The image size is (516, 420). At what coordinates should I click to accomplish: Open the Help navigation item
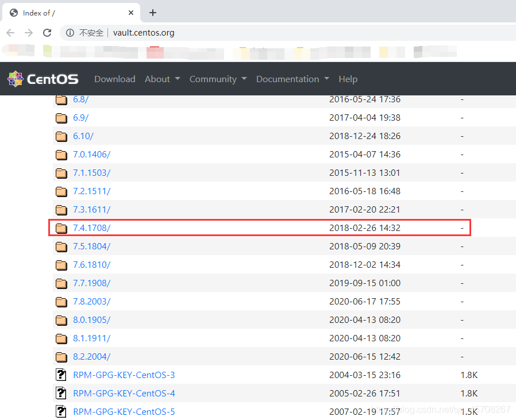[x=348, y=79]
